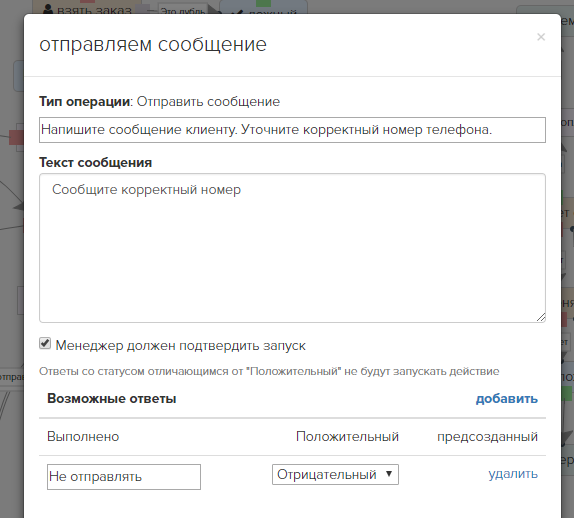This screenshot has height=518, width=574.
Task: Open the 'Отрицательный' status dropdown
Action: (335, 474)
